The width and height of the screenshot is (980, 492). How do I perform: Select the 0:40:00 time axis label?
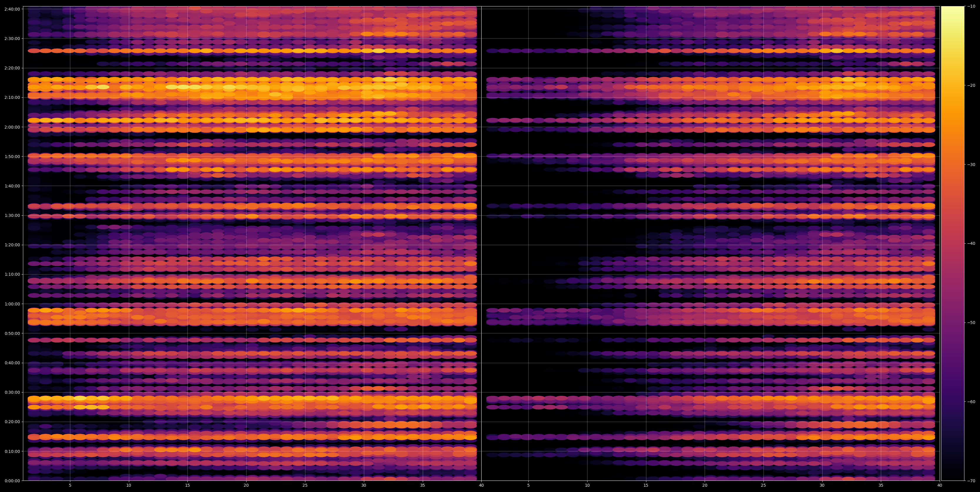click(x=12, y=363)
